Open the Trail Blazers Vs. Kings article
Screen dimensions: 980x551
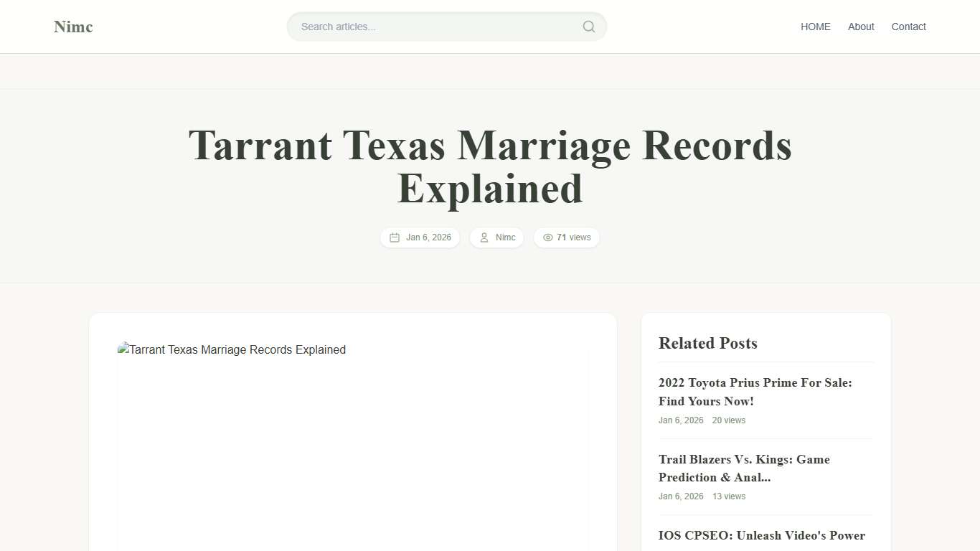pos(744,468)
